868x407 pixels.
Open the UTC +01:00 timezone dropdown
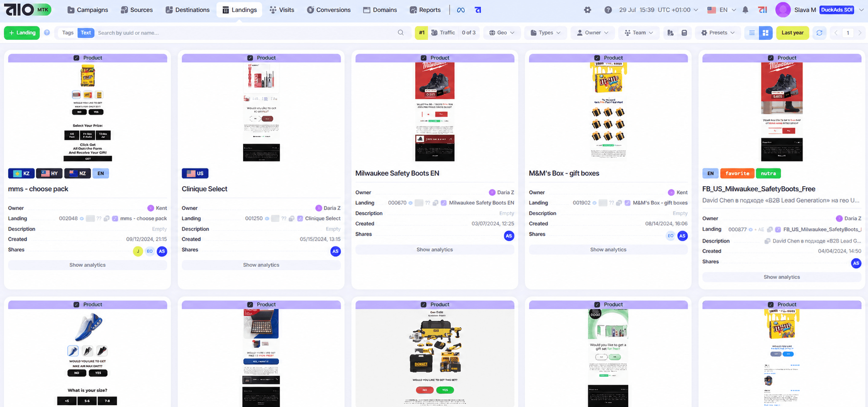(678, 10)
